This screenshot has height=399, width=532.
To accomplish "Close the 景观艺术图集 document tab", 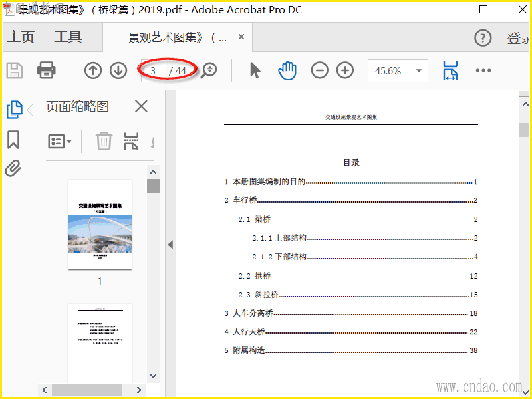I will 241,37.
